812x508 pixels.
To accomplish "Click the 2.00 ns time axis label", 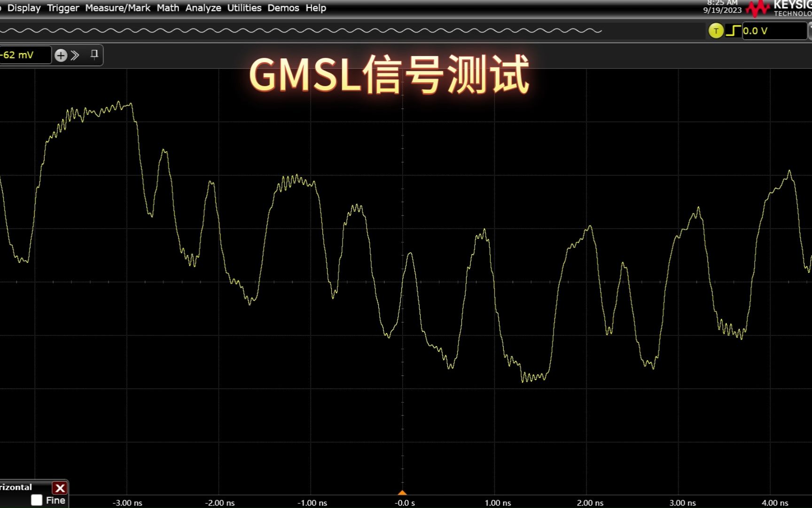I will click(x=590, y=503).
